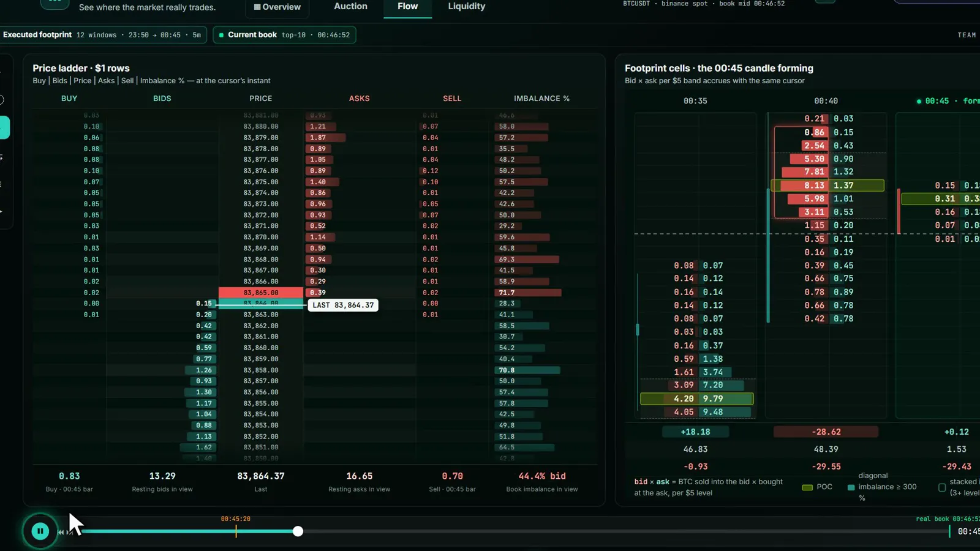Click the green-dotted 00:45 forming column header
The width and height of the screenshot is (980, 551).
coord(948,101)
